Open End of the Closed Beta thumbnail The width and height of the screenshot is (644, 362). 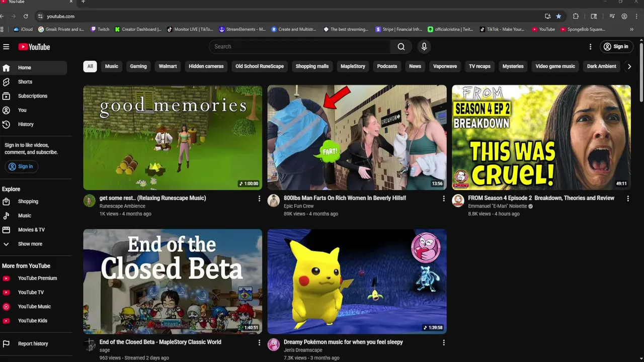coord(173,282)
